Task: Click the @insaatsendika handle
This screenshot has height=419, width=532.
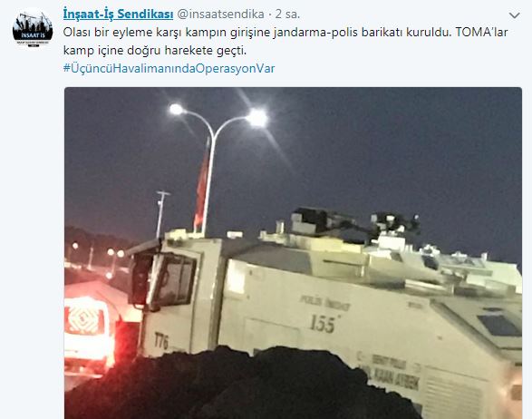Action: tap(221, 15)
